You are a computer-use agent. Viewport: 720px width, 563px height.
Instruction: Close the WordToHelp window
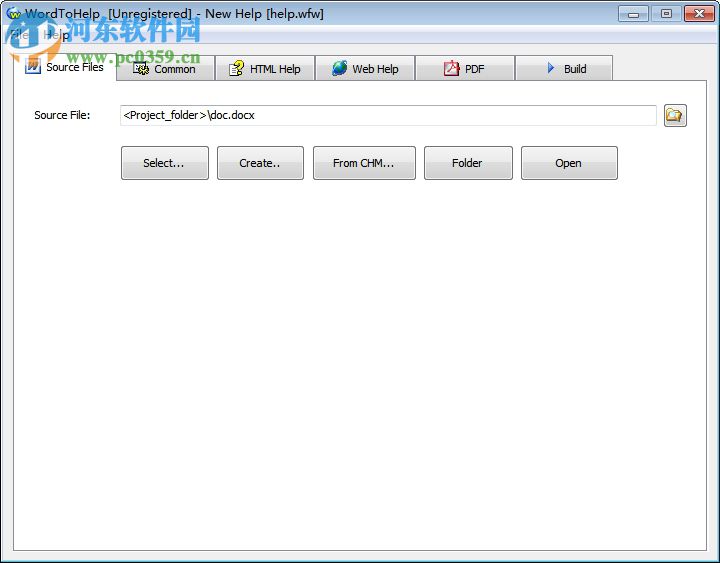[699, 14]
